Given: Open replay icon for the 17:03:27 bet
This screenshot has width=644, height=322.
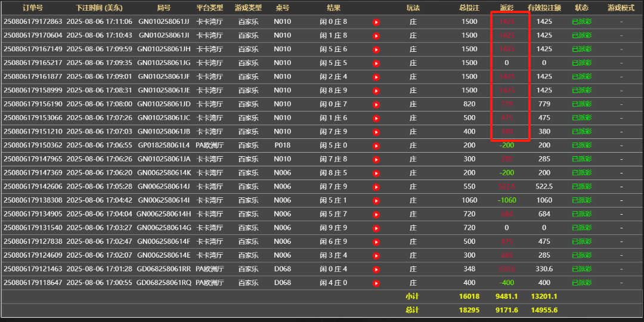Looking at the screenshot, I should point(376,228).
